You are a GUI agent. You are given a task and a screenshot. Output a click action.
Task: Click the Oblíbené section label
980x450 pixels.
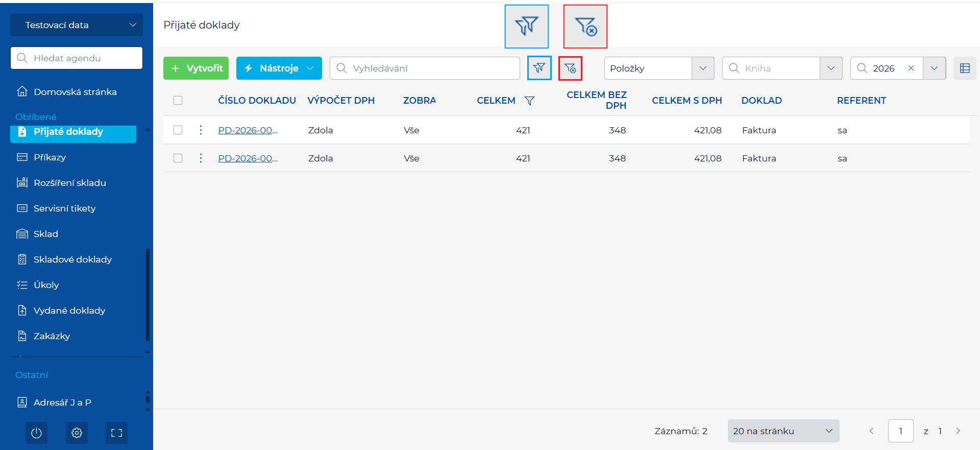coord(36,117)
